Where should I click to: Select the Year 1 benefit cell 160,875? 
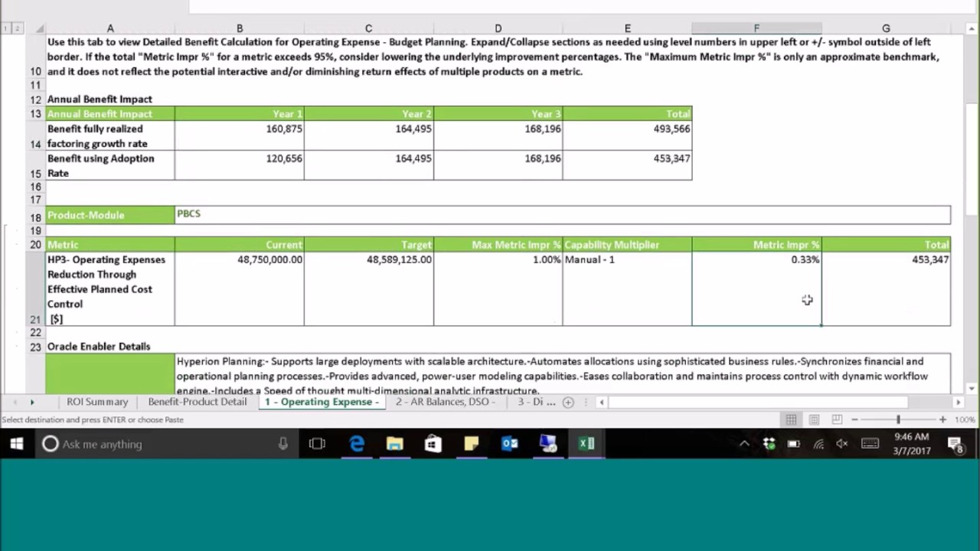(x=239, y=136)
